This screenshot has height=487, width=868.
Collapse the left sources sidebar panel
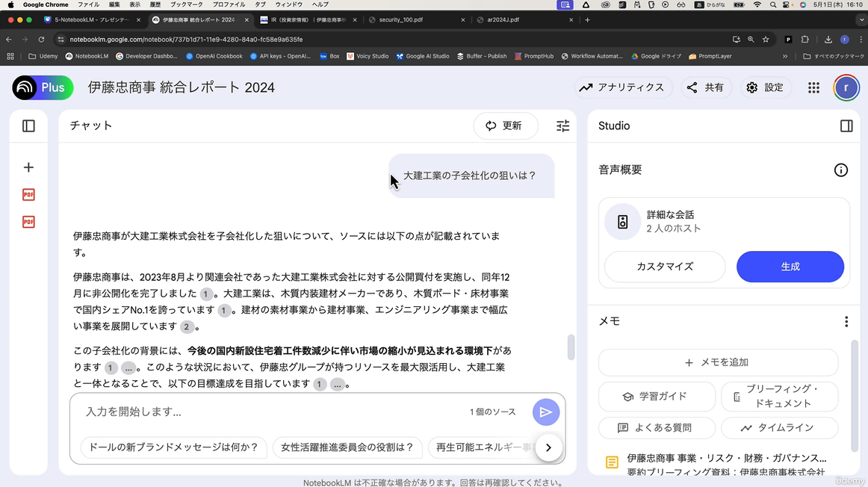pos(28,126)
